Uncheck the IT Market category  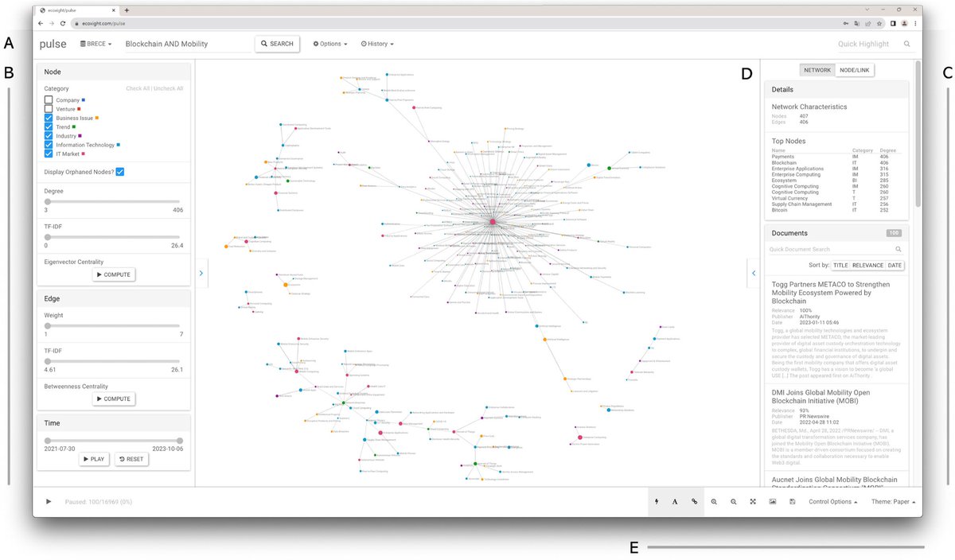49,154
